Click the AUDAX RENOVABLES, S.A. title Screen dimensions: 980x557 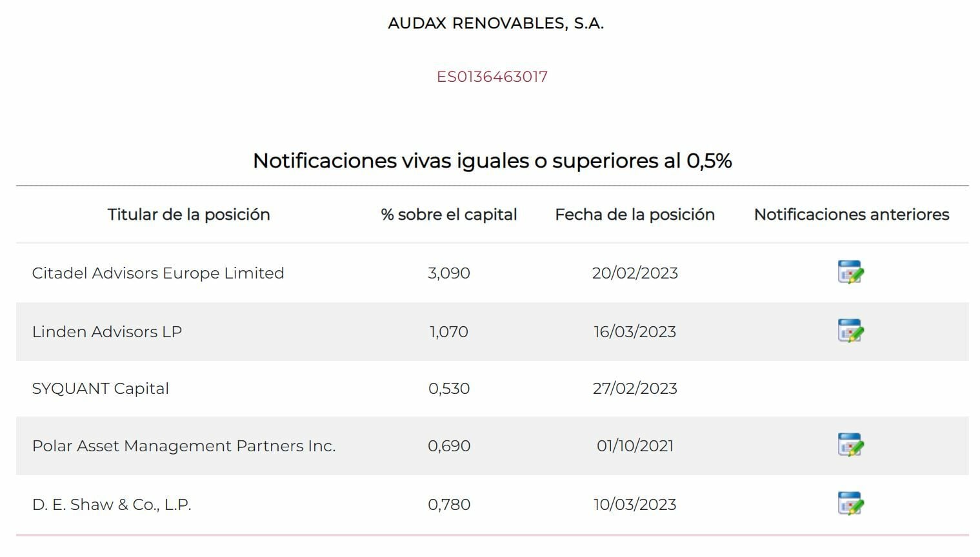pos(495,23)
